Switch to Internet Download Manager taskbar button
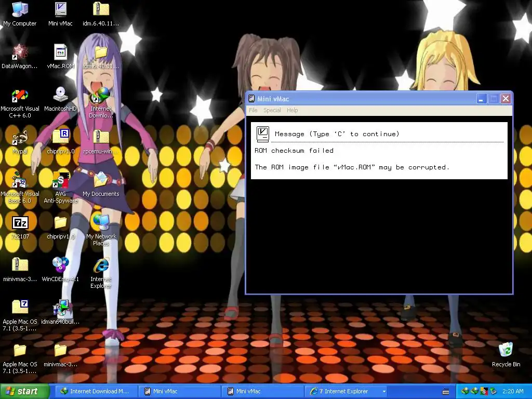 coord(96,392)
